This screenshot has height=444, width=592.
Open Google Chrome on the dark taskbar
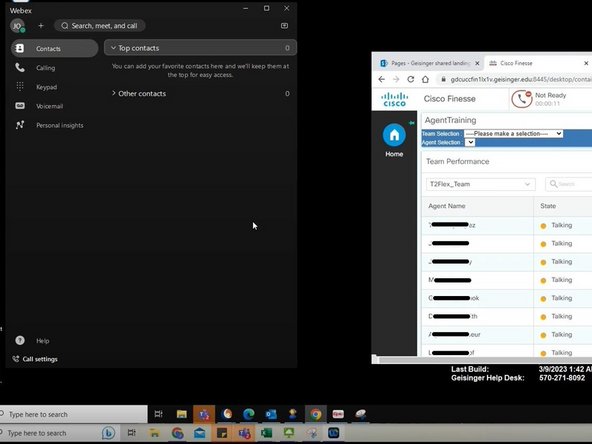click(x=316, y=414)
